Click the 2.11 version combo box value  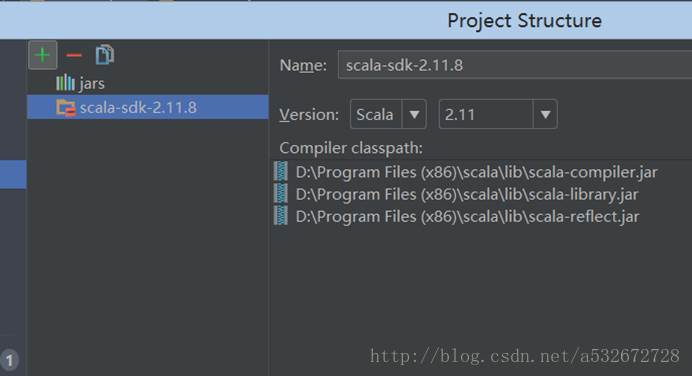pyautogui.click(x=486, y=114)
